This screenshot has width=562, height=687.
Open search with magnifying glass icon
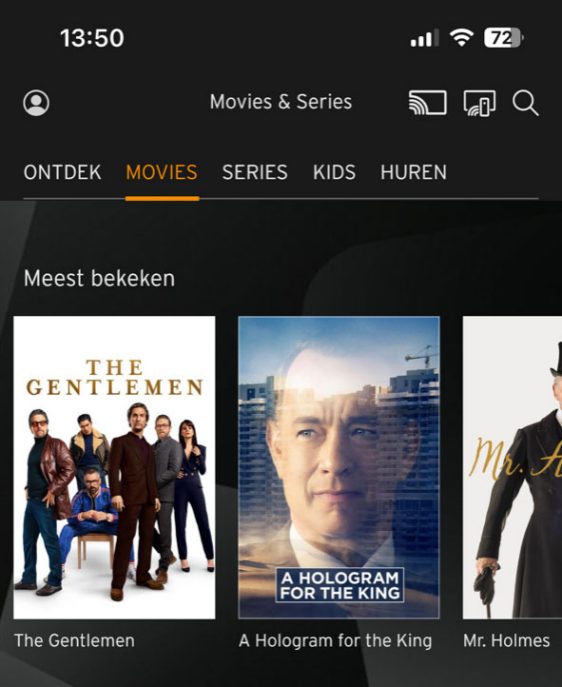[525, 103]
